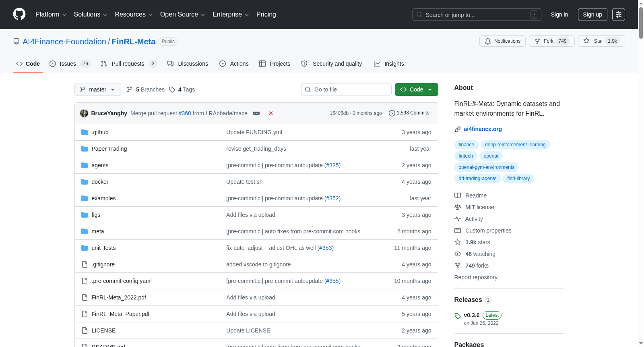The width and height of the screenshot is (644, 347).
Task: Switch to the Pull requests tab
Action: 129,64
